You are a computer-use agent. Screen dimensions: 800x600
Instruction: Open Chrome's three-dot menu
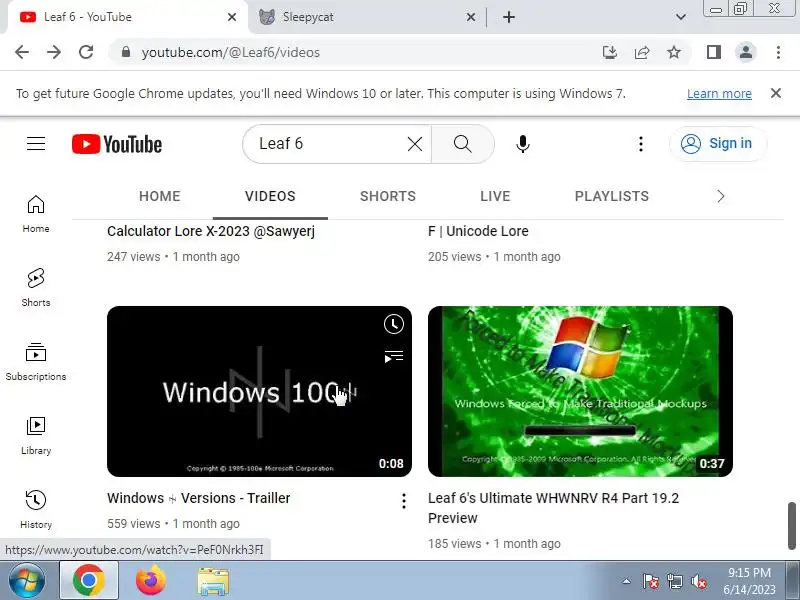778,52
